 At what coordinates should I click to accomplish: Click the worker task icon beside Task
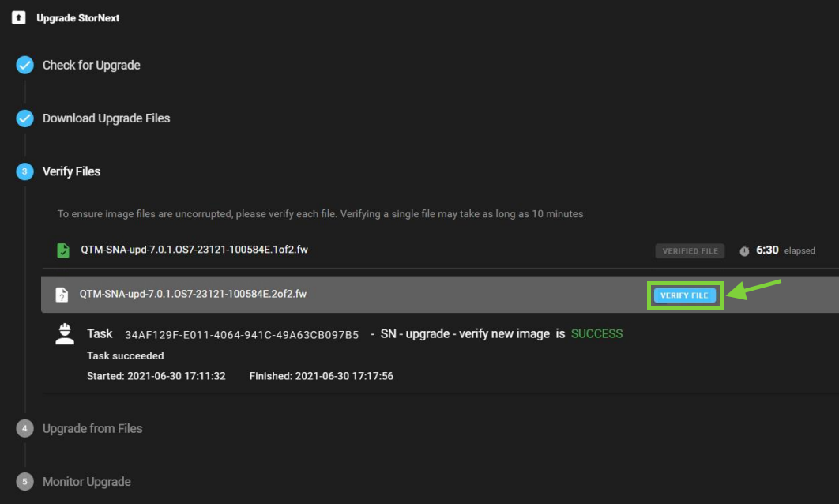[65, 334]
